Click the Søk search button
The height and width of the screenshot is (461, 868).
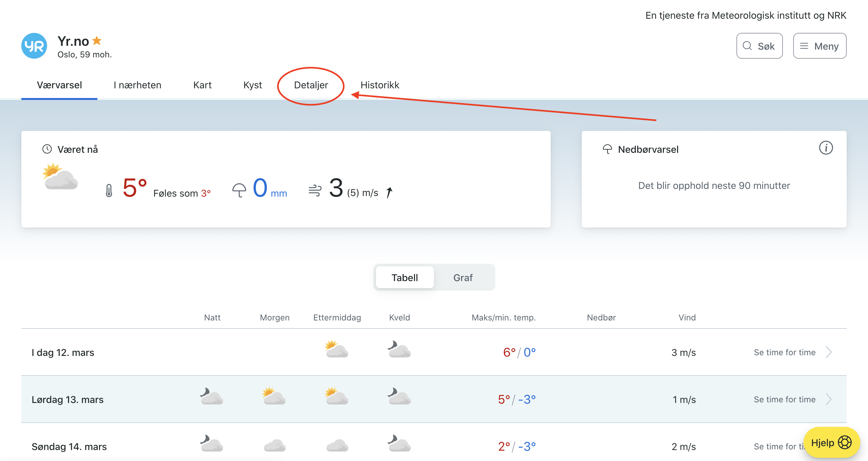point(759,46)
